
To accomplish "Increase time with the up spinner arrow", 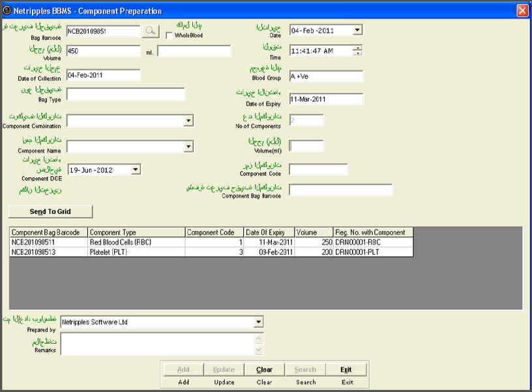I will tap(358, 48).
